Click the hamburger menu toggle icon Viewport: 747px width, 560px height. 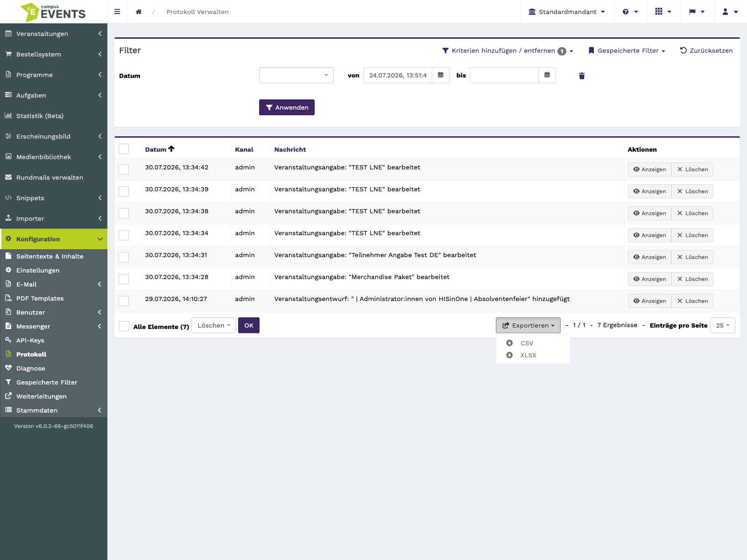(117, 12)
